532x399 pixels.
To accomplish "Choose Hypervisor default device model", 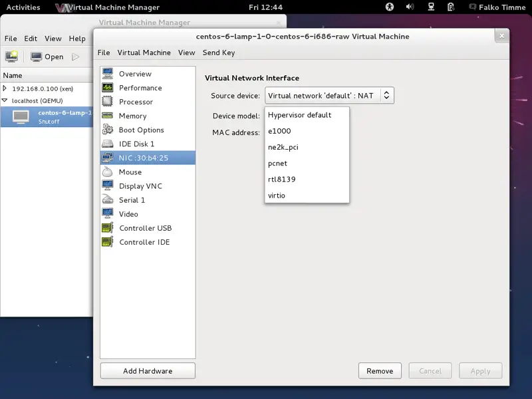I will (x=307, y=115).
